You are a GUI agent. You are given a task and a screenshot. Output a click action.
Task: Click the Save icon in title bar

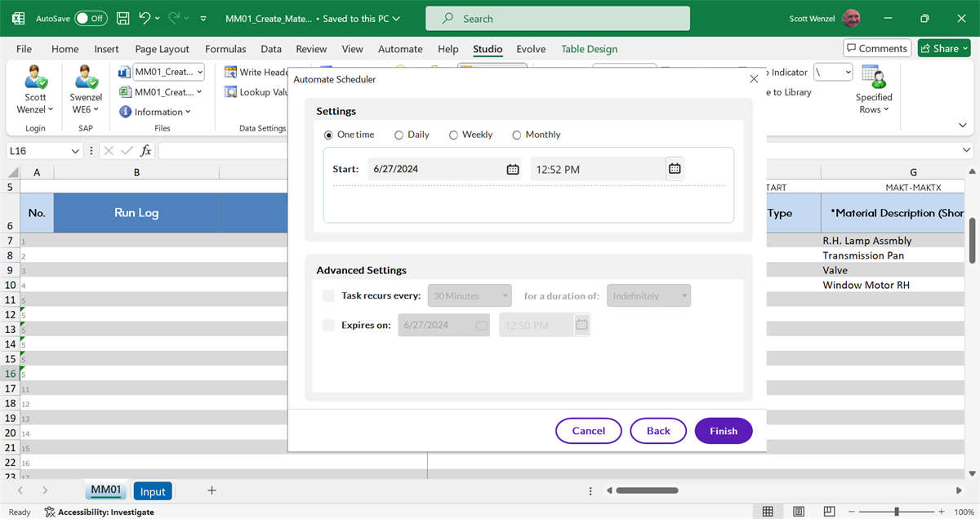(122, 18)
